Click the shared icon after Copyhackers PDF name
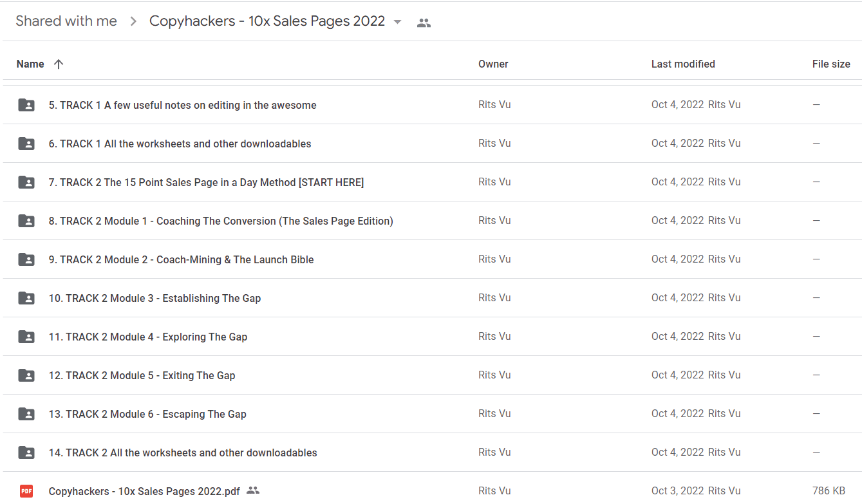This screenshot has width=862, height=504. click(x=253, y=490)
